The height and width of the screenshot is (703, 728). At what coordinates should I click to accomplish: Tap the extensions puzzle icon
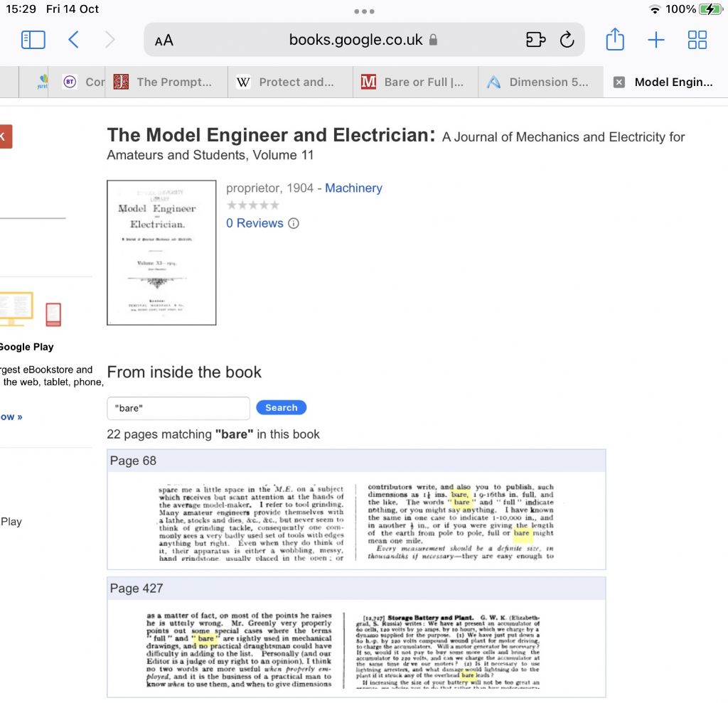click(x=535, y=40)
